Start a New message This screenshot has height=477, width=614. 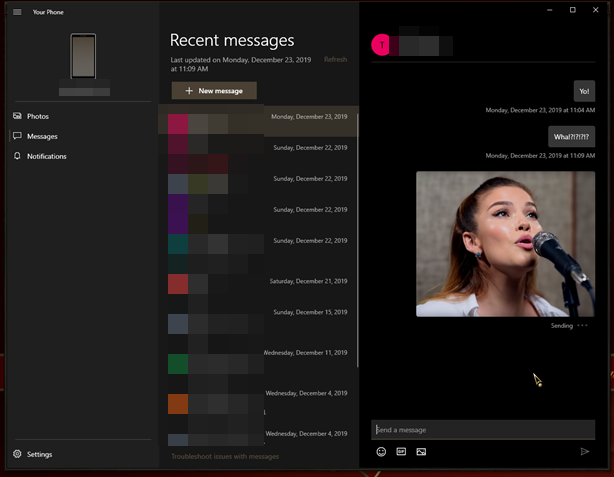pos(214,90)
